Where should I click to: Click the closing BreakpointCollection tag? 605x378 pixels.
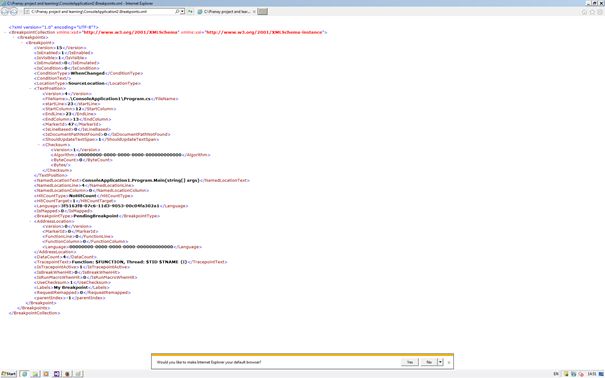34,313
